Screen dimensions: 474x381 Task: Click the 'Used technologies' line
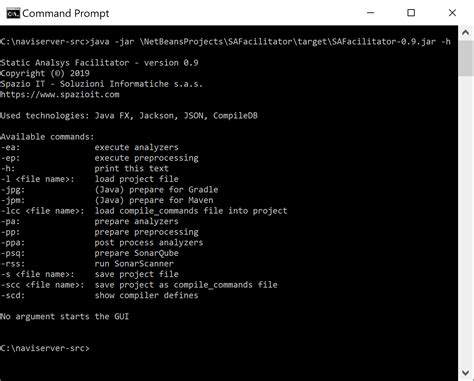(x=129, y=116)
